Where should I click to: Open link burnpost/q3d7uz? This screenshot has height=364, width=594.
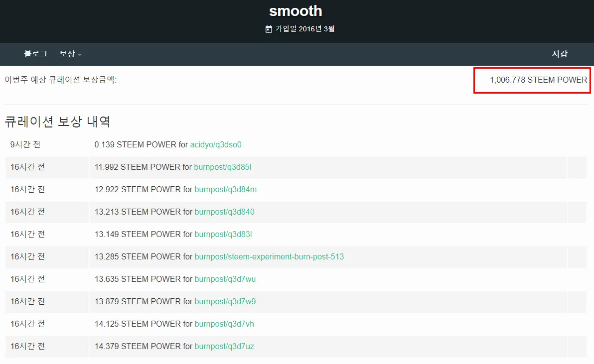point(224,346)
